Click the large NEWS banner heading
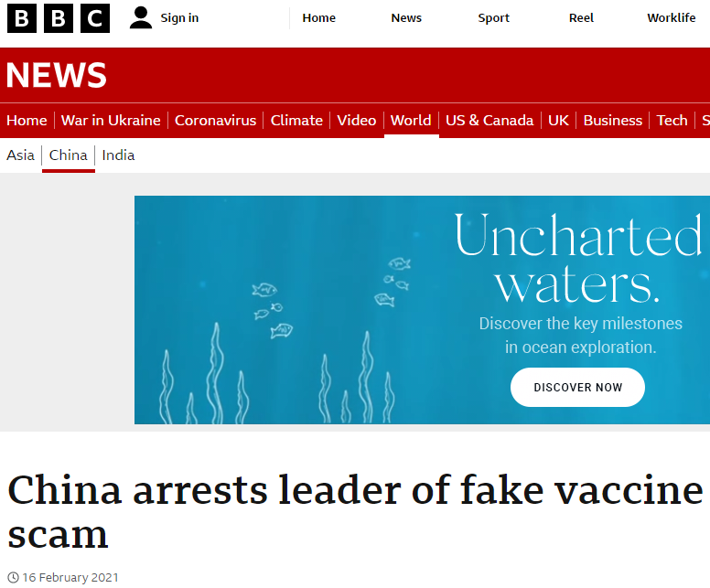This screenshot has height=588, width=710. 57,75
